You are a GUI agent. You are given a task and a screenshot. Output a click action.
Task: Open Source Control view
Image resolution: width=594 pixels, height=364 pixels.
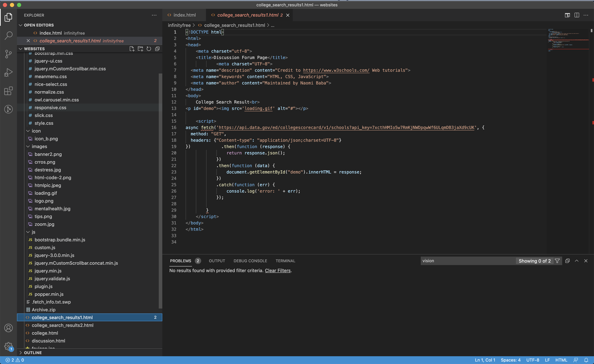coord(8,54)
